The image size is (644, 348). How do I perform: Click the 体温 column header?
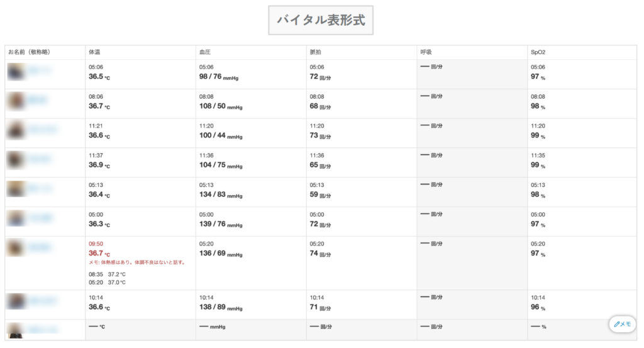point(94,52)
